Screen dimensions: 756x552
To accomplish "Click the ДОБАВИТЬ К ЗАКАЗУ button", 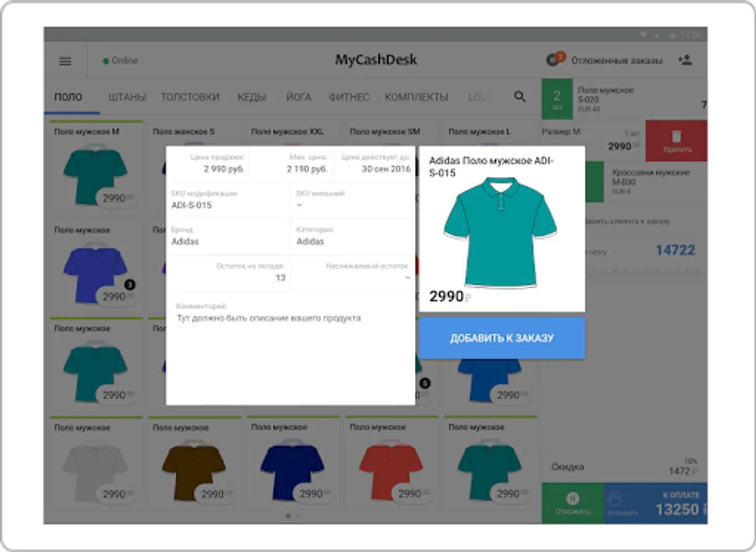I will pos(502,338).
